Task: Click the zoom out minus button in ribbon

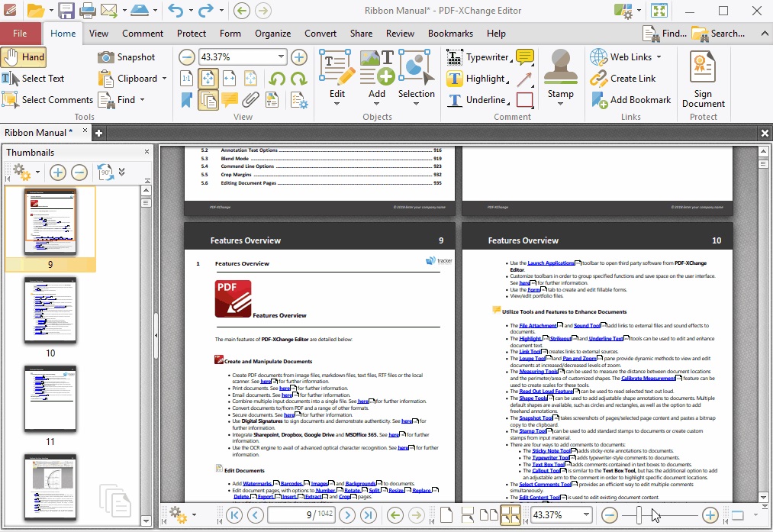Action: [x=186, y=57]
